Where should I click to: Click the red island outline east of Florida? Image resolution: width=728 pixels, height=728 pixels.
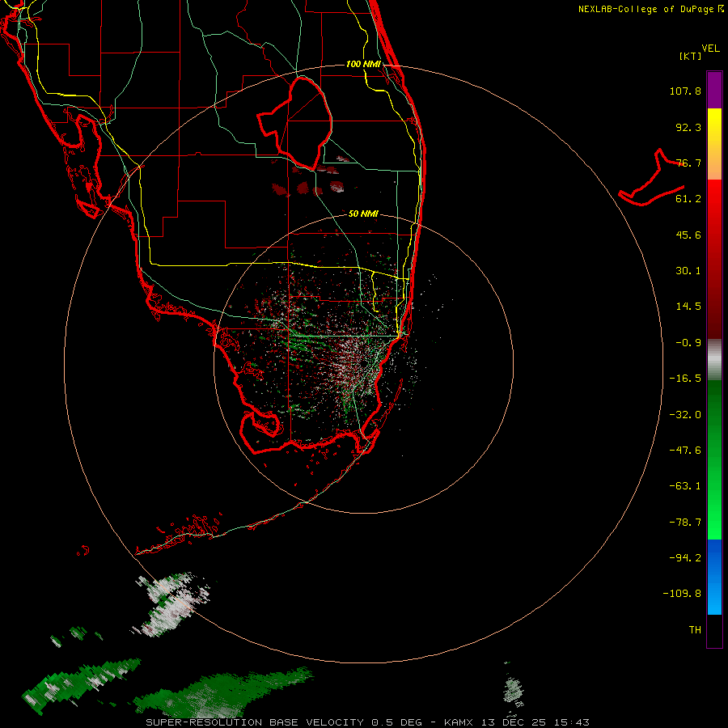click(x=652, y=178)
